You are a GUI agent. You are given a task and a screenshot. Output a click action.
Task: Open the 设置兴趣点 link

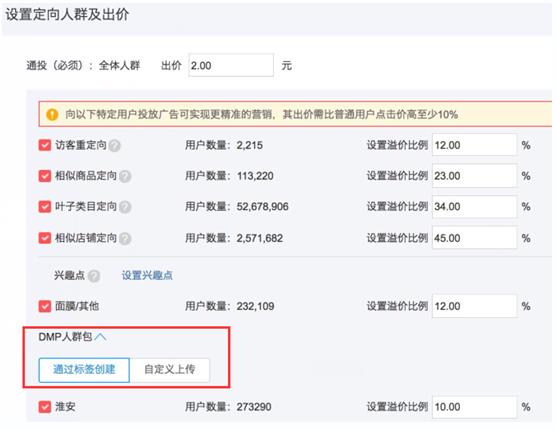pos(147,275)
